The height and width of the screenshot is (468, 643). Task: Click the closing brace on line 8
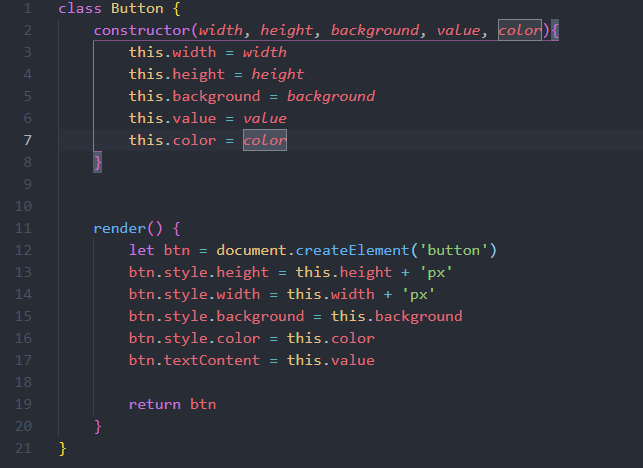(x=98, y=162)
